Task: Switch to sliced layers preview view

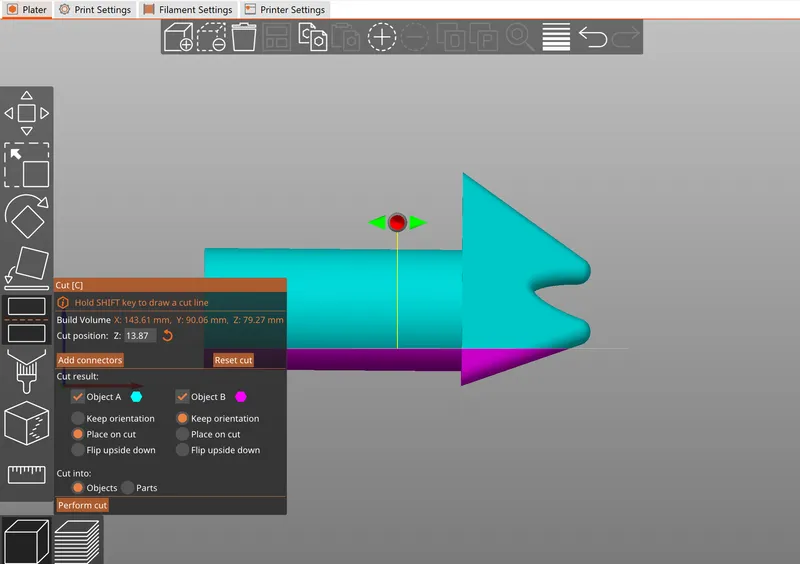Action: (76, 541)
